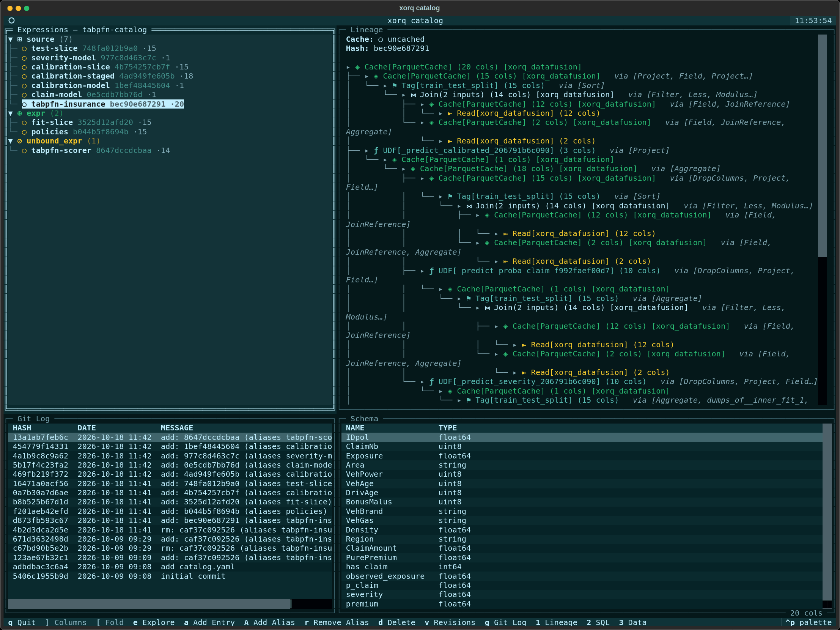Select the 'initial commit' log row
Viewport: 840px width, 630px height.
pos(170,576)
